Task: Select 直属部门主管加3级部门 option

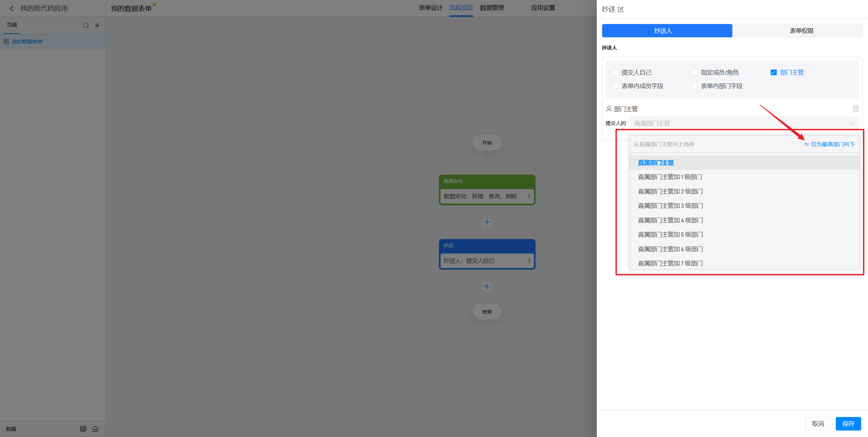Action: (x=670, y=206)
